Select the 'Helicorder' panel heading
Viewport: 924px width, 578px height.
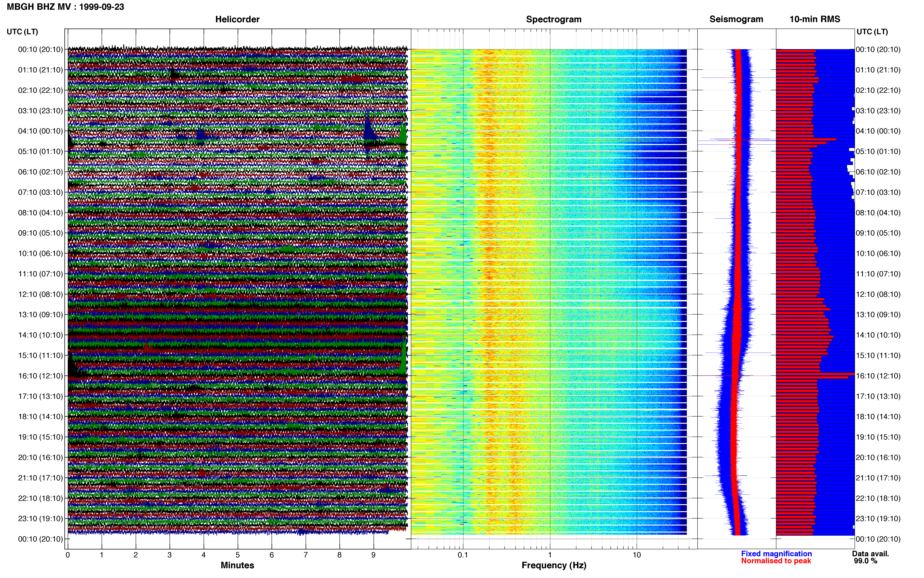click(x=237, y=19)
